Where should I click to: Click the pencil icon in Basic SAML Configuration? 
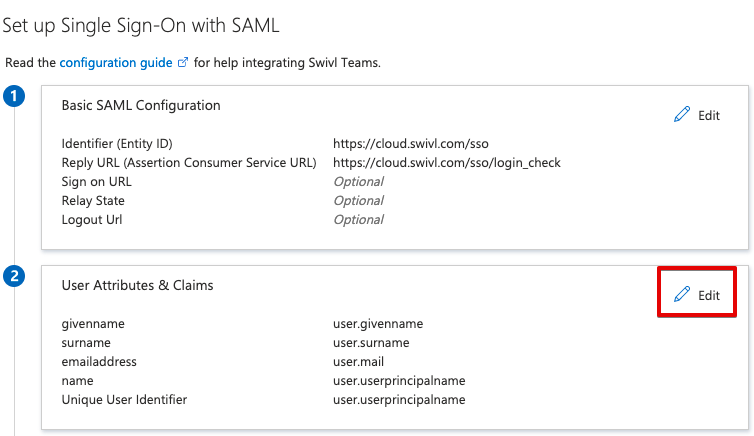[x=682, y=114]
